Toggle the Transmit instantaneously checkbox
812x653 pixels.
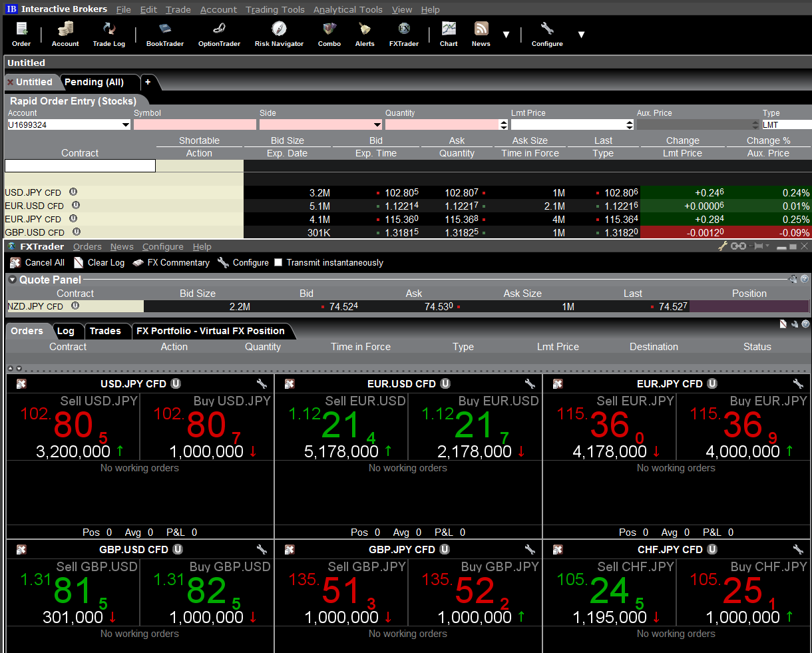pos(279,262)
